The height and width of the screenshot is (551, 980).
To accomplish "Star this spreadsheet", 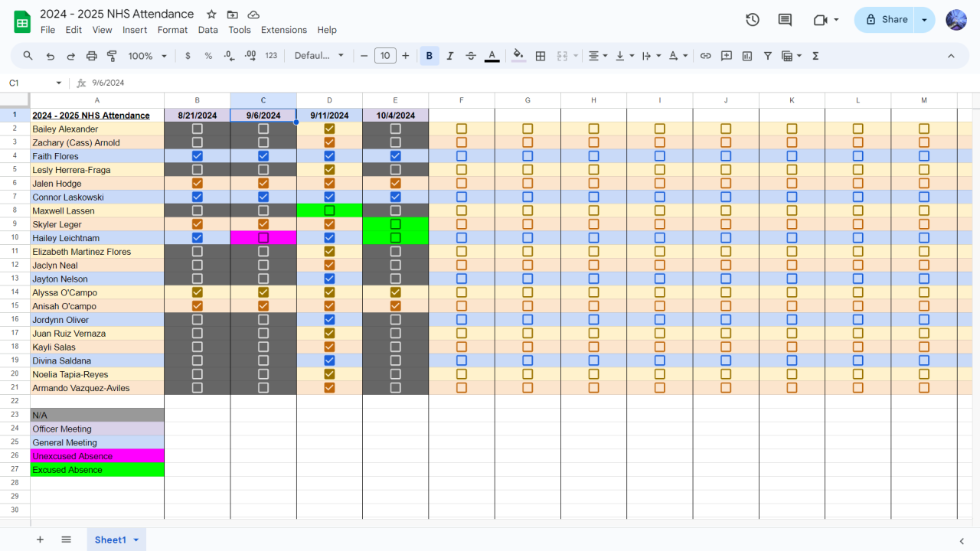I will tap(212, 15).
